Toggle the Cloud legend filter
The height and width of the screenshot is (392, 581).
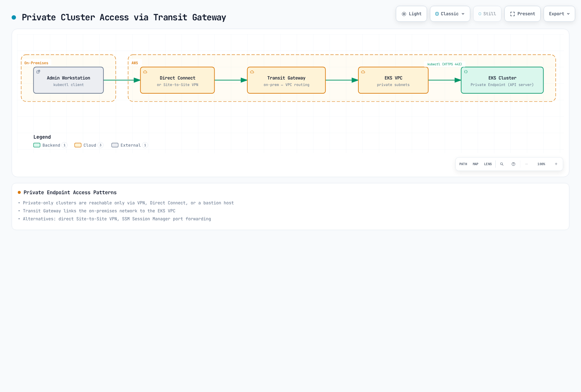tap(89, 145)
